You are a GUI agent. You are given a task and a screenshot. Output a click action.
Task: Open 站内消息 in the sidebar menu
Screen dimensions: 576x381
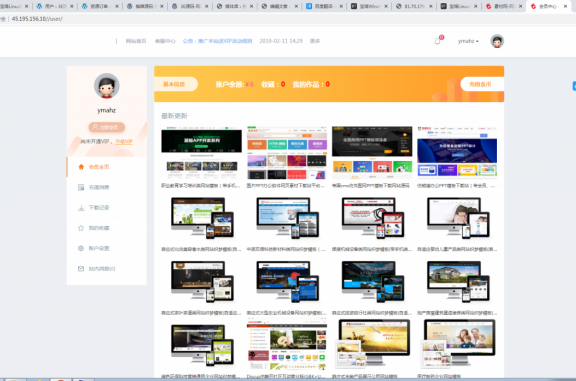click(x=102, y=269)
